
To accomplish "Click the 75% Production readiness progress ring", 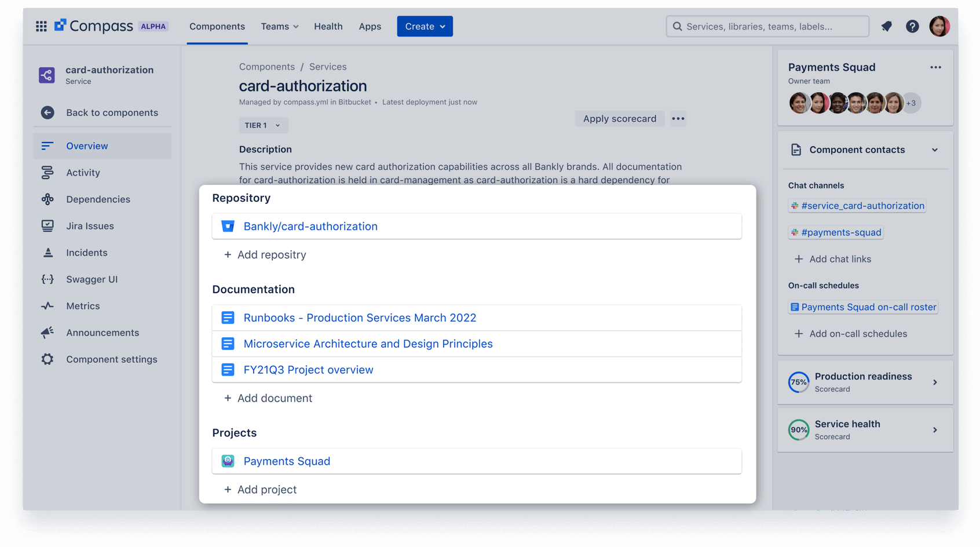I will [x=799, y=382].
